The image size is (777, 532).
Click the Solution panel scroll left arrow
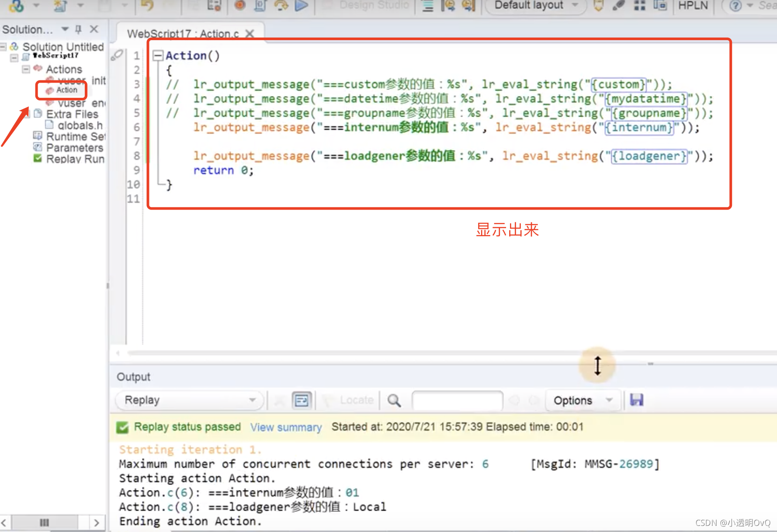(4, 522)
